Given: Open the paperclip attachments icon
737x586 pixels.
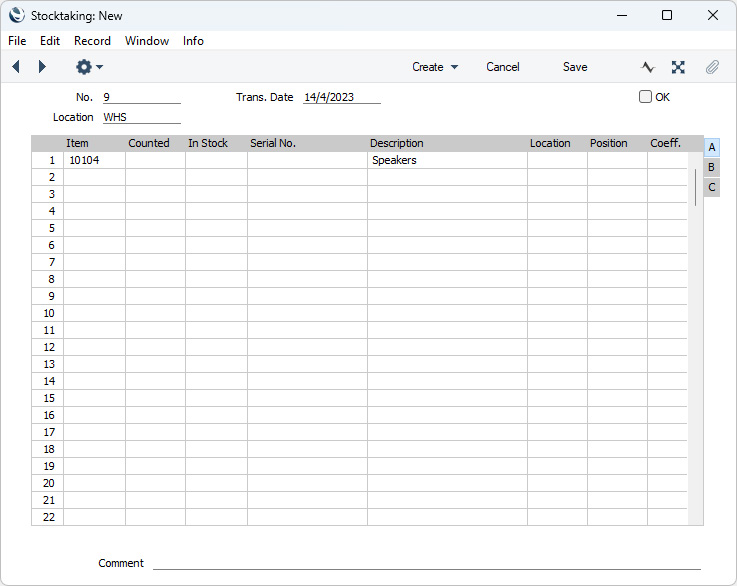Looking at the screenshot, I should point(712,67).
